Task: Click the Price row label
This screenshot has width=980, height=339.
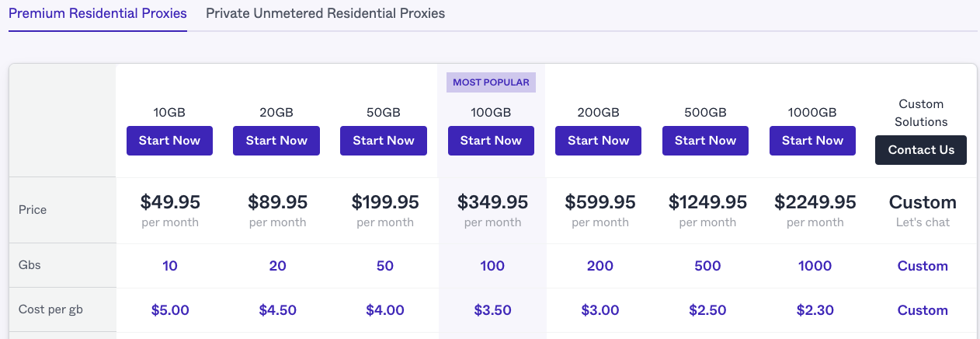Action: (33, 210)
